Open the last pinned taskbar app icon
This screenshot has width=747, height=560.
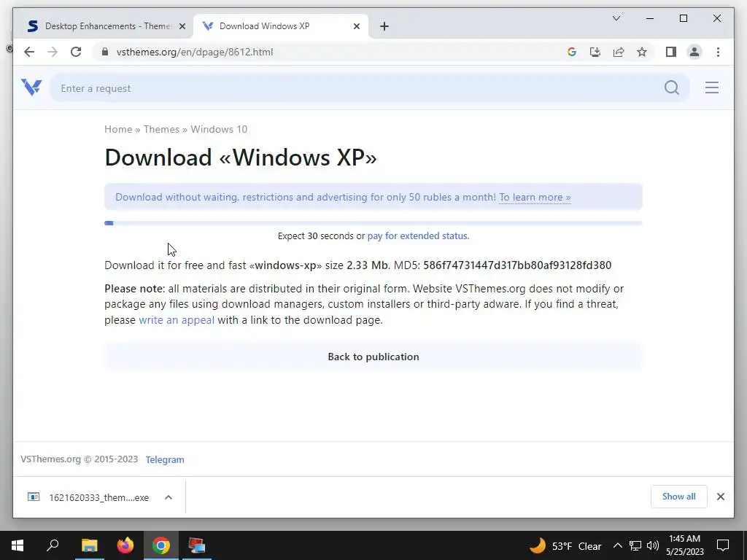point(196,545)
